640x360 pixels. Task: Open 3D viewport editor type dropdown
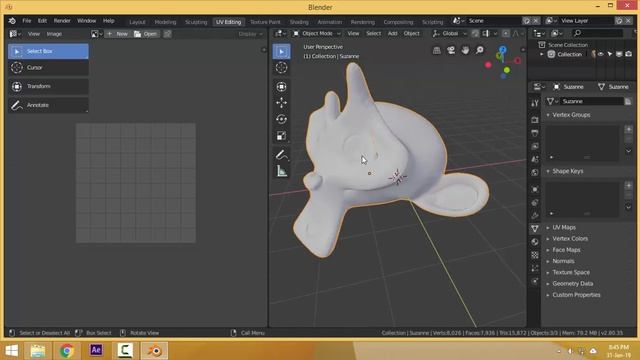click(x=280, y=33)
